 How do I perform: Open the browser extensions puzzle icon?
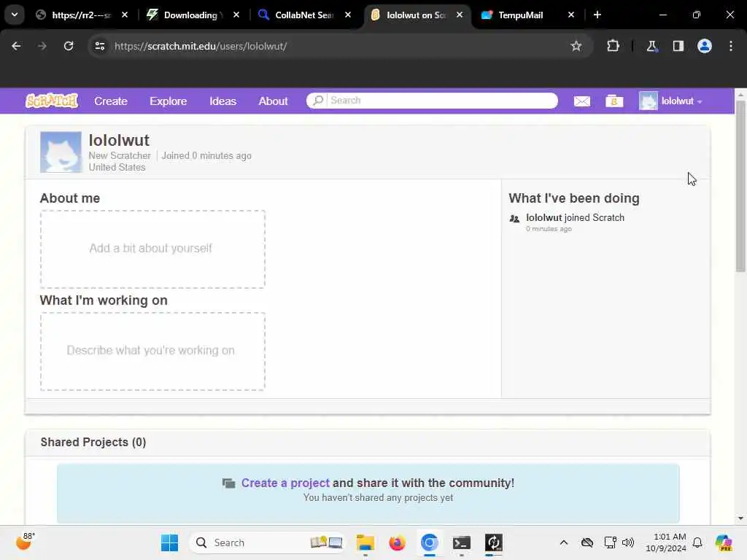click(x=613, y=46)
